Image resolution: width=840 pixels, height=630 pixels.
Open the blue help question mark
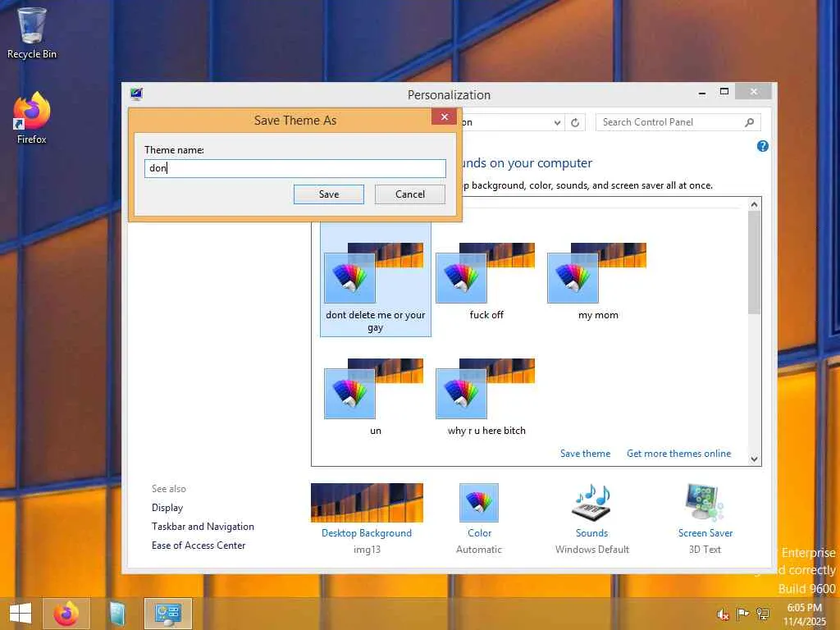[763, 146]
